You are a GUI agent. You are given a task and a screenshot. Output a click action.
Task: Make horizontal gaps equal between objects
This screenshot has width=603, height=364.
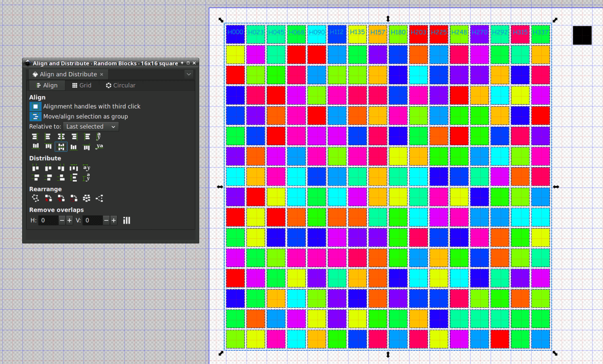(74, 168)
